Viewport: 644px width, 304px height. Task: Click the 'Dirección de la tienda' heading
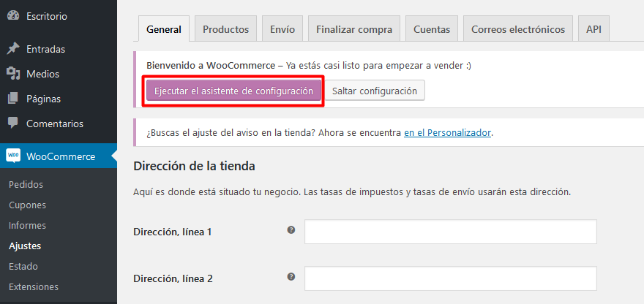(194, 166)
